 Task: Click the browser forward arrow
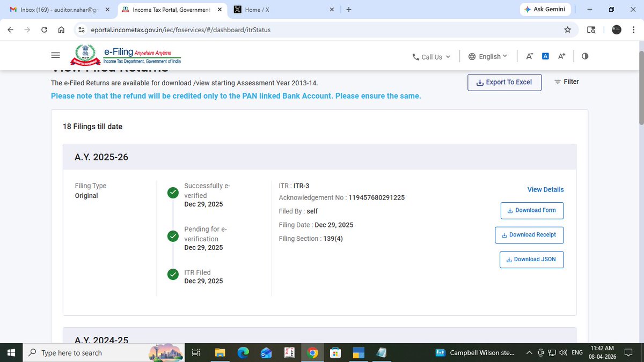click(27, 30)
